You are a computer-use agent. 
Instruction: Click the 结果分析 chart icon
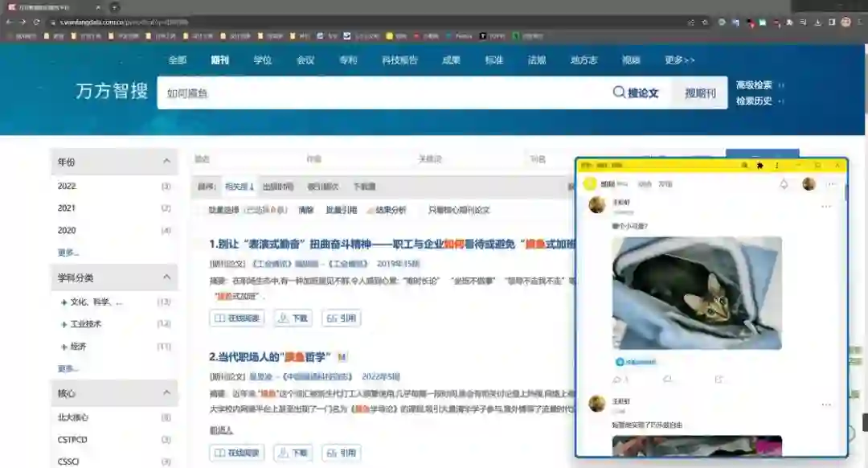(x=371, y=210)
